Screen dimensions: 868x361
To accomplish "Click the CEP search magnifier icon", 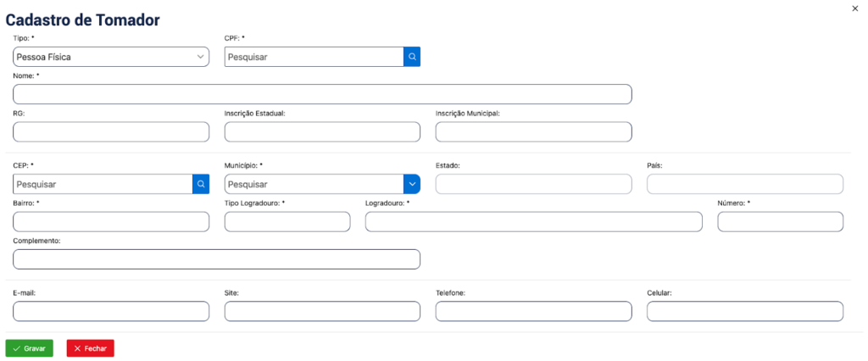I will click(x=201, y=184).
